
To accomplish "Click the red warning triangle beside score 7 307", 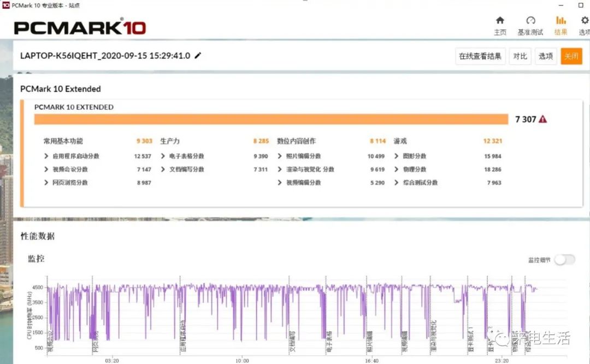I will pos(542,120).
